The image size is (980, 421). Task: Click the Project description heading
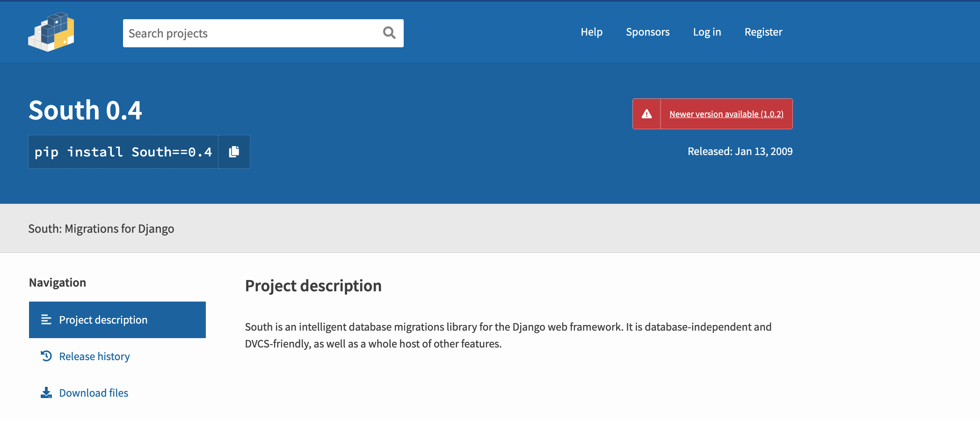[313, 286]
